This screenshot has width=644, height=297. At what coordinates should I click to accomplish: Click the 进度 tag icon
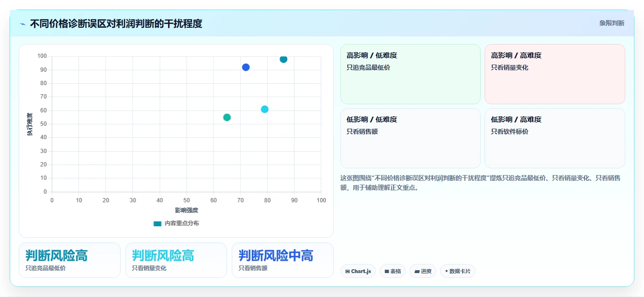pyautogui.click(x=417, y=271)
